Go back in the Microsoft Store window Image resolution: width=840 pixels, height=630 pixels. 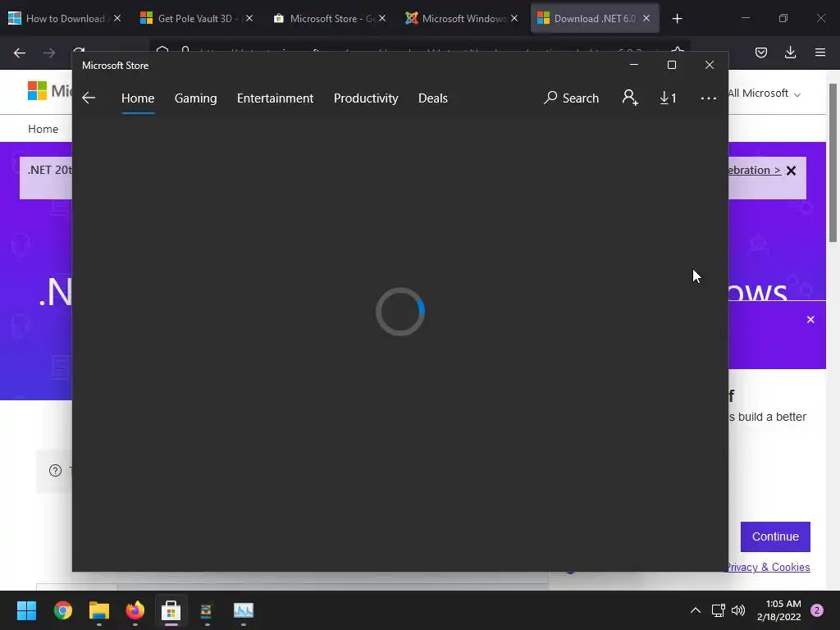click(89, 98)
